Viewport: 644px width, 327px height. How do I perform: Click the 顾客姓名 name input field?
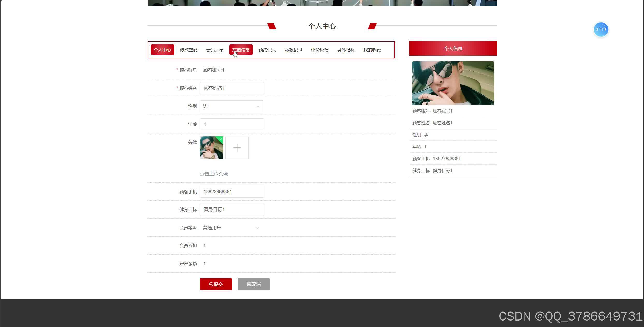(x=232, y=88)
